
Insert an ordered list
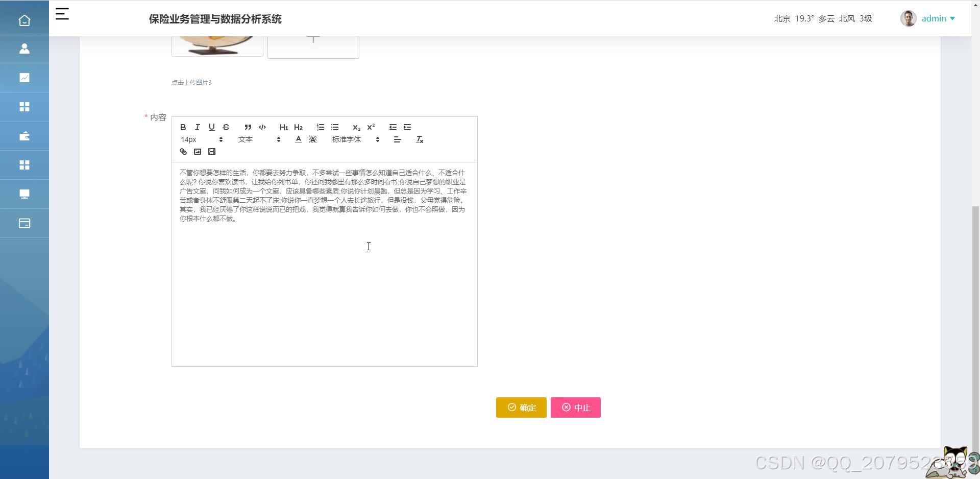click(x=320, y=127)
